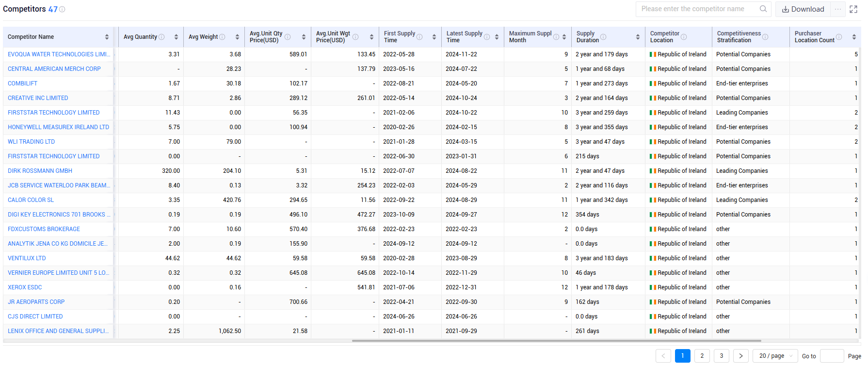868x368 pixels.
Task: Open JCB SERVICE WATERLOO PARK BEAM... link
Action: (x=59, y=185)
